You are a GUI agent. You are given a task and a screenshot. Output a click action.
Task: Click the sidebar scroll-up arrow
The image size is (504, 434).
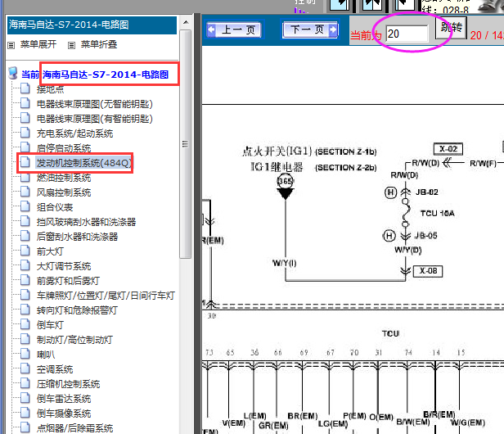click(186, 22)
